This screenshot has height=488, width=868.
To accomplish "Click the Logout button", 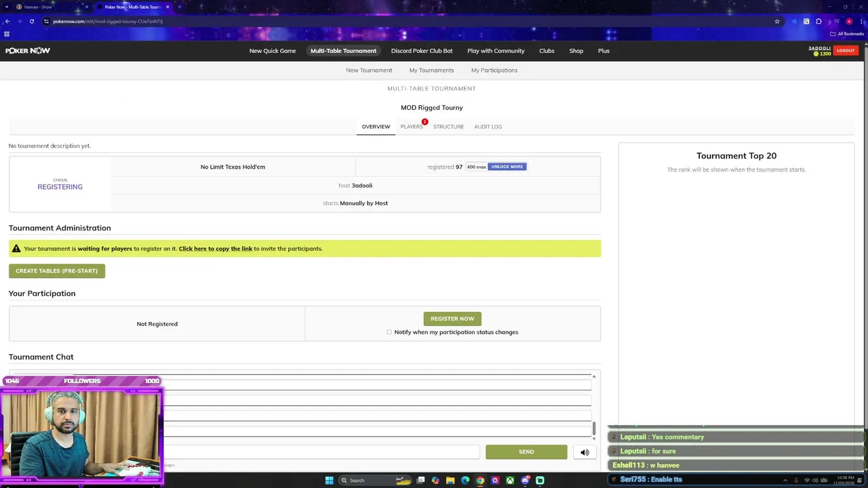I will point(846,50).
